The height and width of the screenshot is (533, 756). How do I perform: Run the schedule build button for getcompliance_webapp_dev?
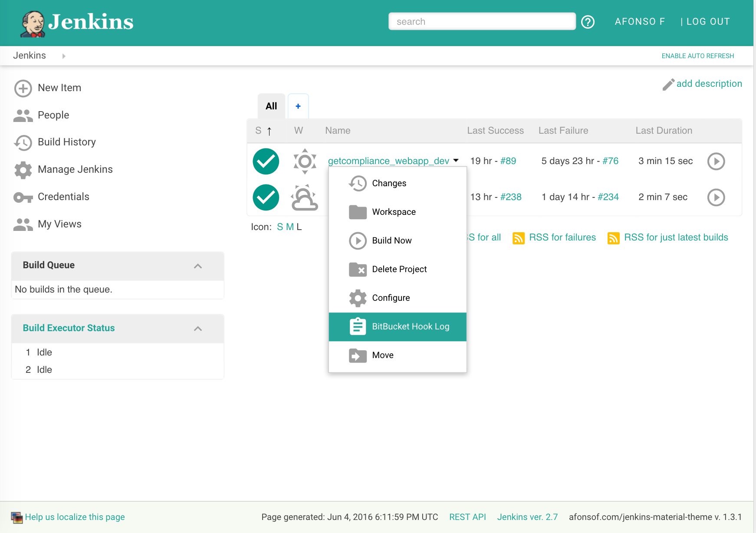click(716, 161)
